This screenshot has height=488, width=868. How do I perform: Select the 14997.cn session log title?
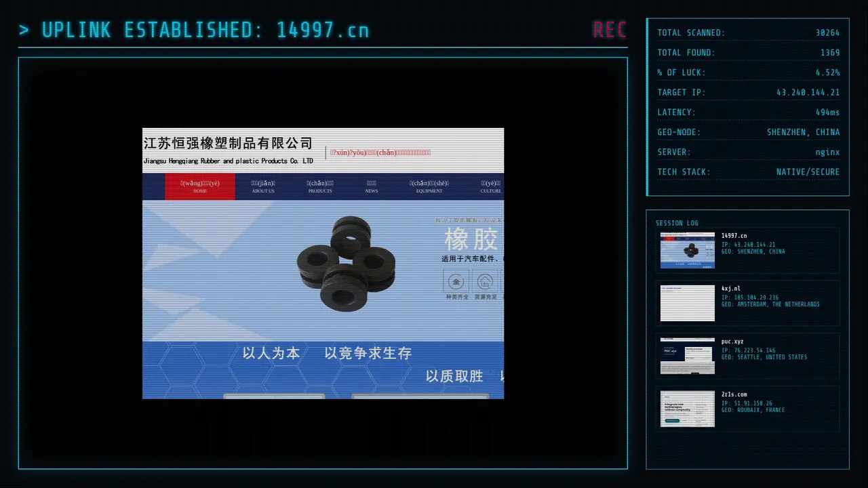click(x=734, y=236)
